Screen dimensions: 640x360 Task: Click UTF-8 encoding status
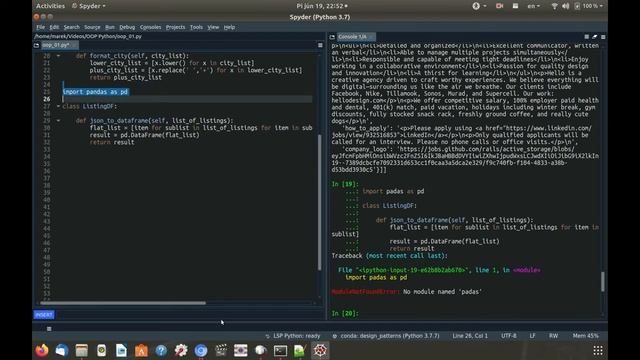coord(509,336)
